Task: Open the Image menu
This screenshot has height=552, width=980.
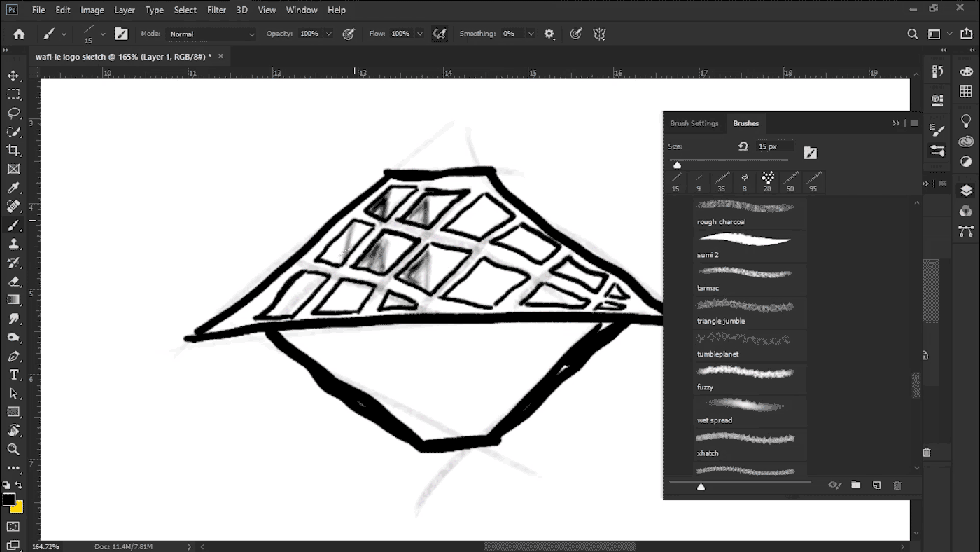Action: click(92, 10)
